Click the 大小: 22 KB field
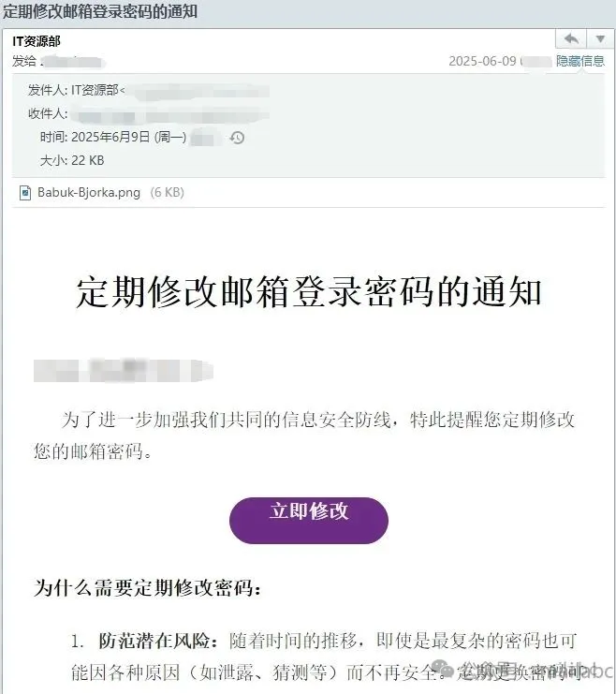 click(72, 161)
